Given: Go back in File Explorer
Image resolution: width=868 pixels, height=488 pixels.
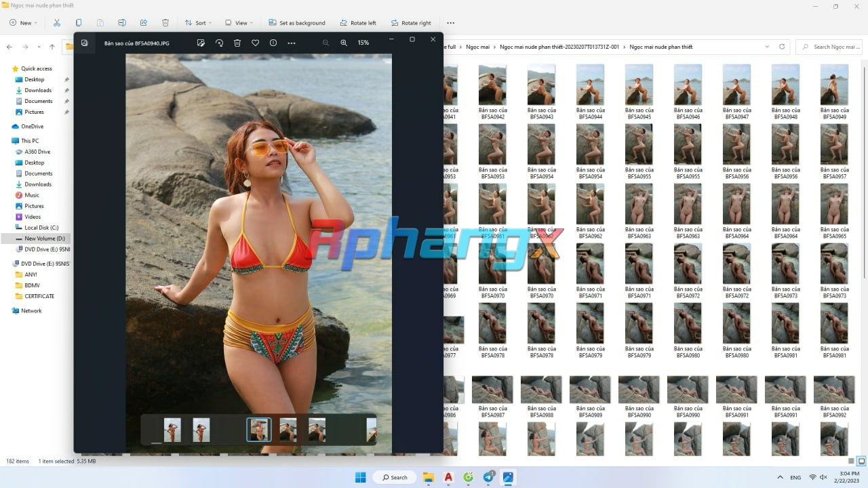Looking at the screenshot, I should pos(9,47).
